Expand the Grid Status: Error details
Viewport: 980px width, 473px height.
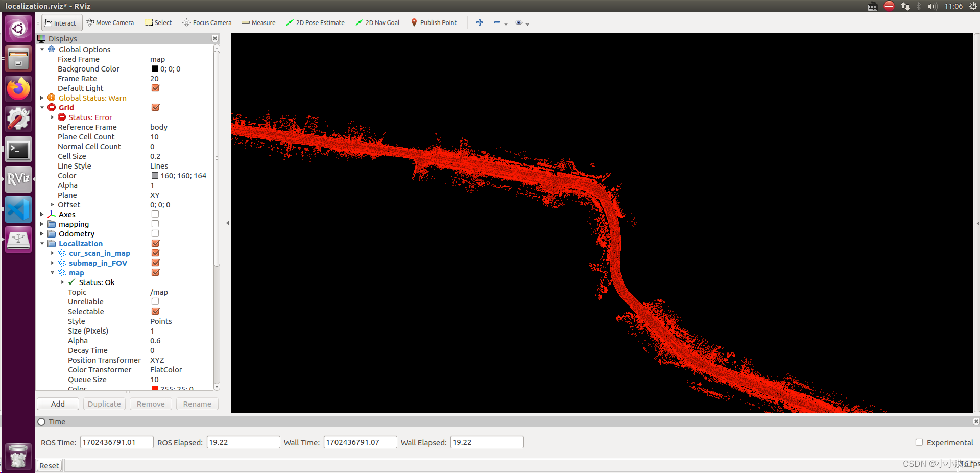52,117
